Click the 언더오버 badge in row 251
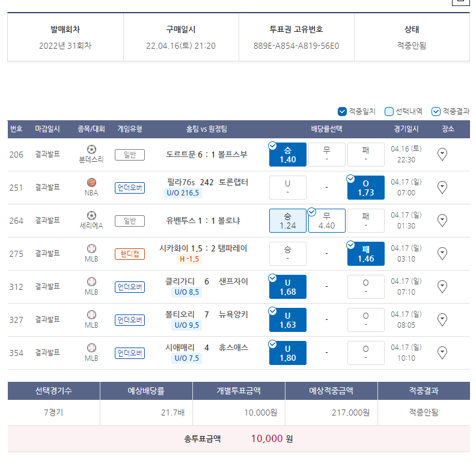The width and height of the screenshot is (476, 463). coord(130,188)
